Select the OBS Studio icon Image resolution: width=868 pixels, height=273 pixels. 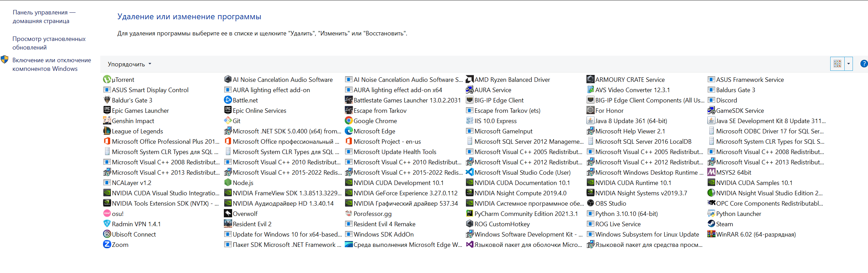coord(591,203)
